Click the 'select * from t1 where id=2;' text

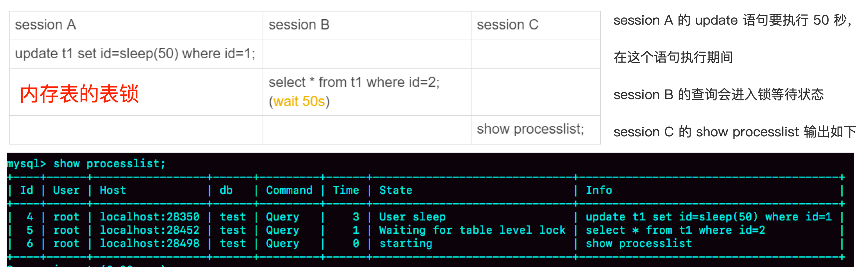pos(354,82)
